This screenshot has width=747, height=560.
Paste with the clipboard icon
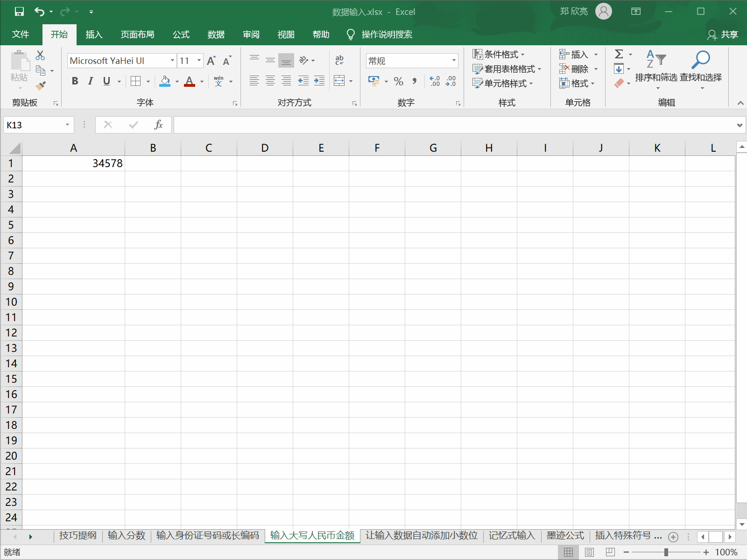(20, 60)
